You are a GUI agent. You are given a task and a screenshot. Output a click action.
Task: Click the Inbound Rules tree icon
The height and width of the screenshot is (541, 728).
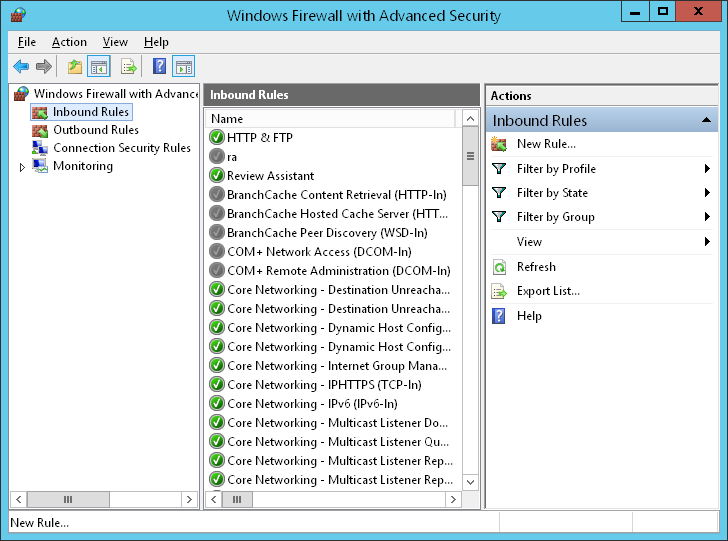coord(40,112)
